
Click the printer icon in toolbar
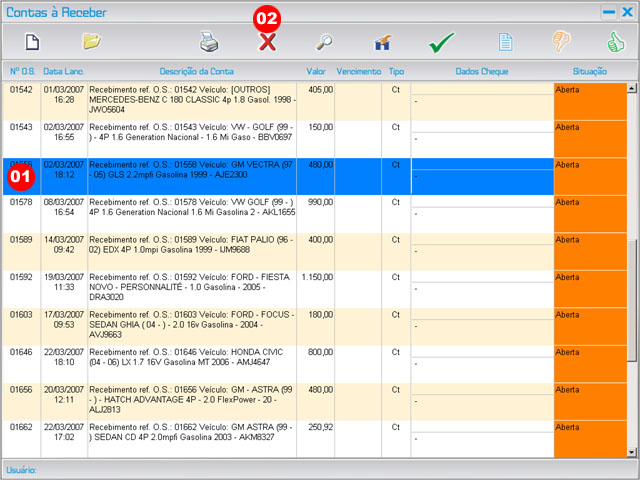[x=209, y=42]
